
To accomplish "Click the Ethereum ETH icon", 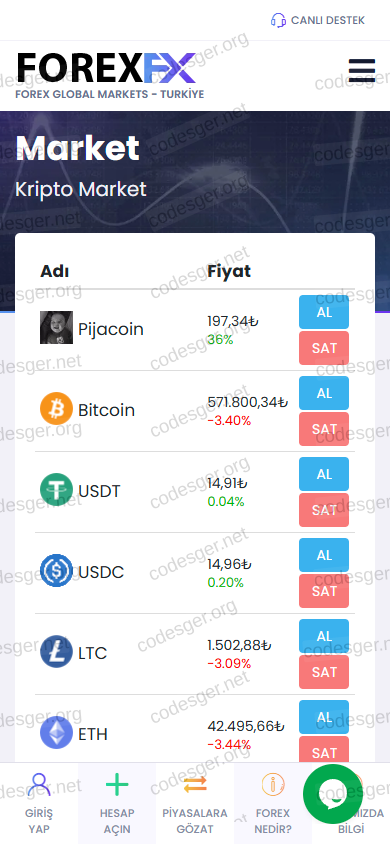I will click(56, 733).
